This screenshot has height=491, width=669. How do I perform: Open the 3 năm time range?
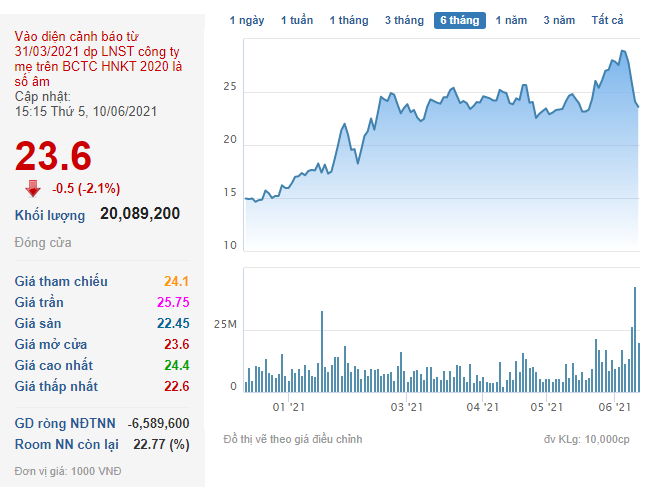click(x=559, y=20)
